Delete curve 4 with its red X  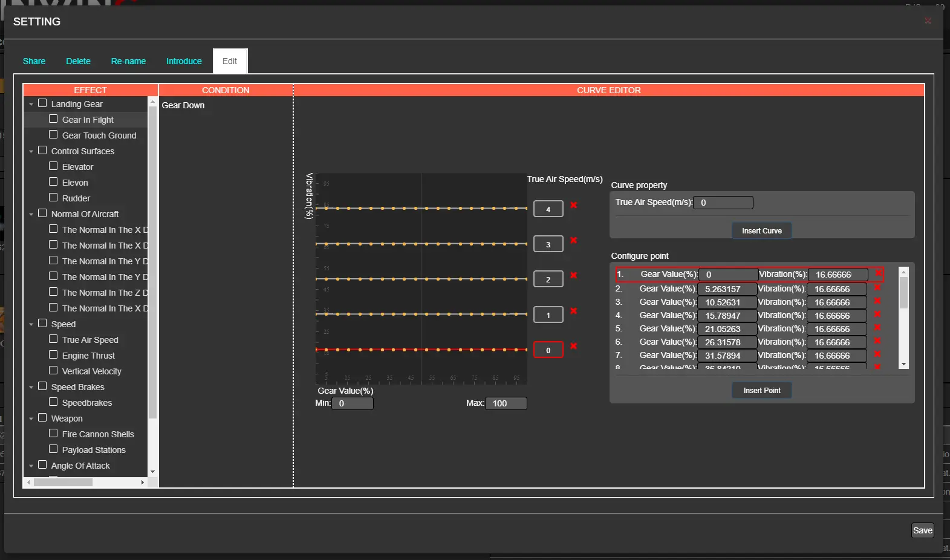click(x=574, y=205)
